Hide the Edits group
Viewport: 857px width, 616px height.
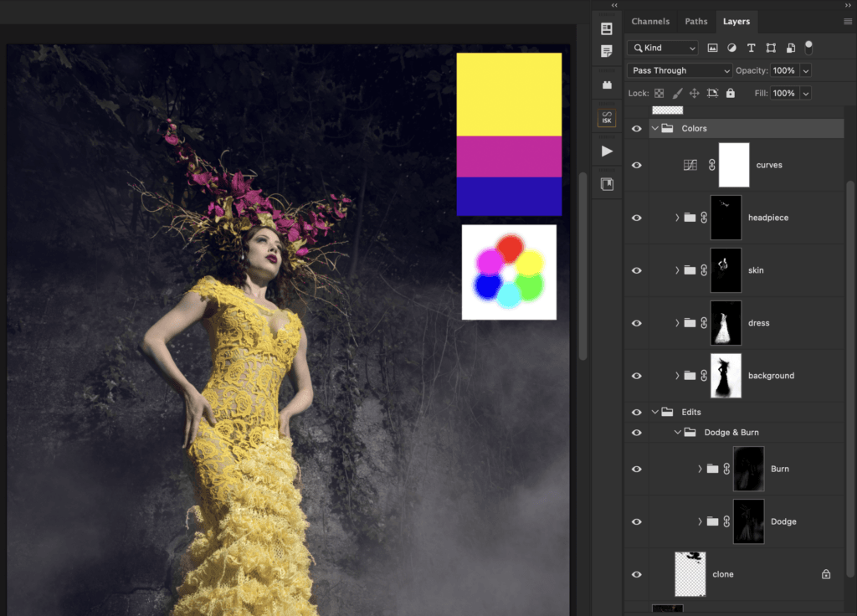(x=637, y=412)
